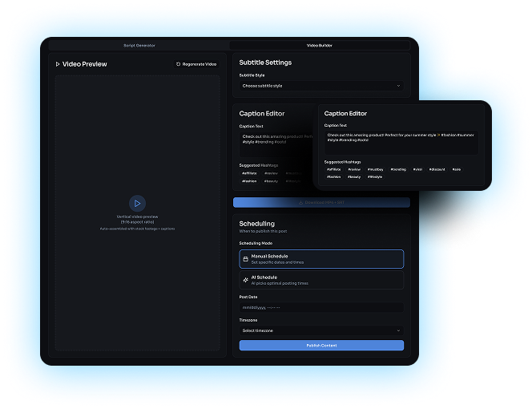This screenshot has height=409, width=532.
Task: Expand the Select timezone dropdown
Action: click(x=321, y=330)
